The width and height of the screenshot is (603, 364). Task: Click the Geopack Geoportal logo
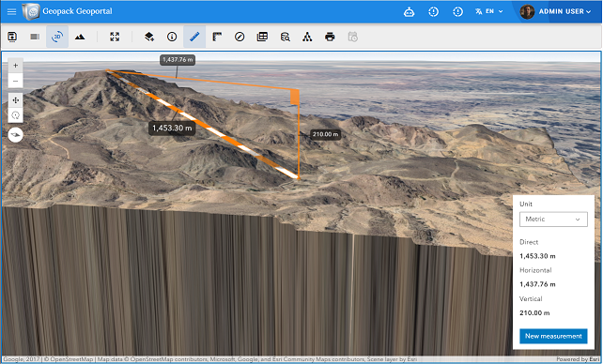pyautogui.click(x=31, y=11)
